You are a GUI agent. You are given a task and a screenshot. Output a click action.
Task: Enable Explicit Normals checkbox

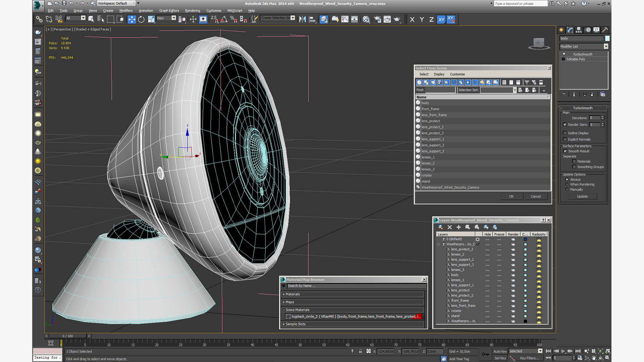pos(565,139)
